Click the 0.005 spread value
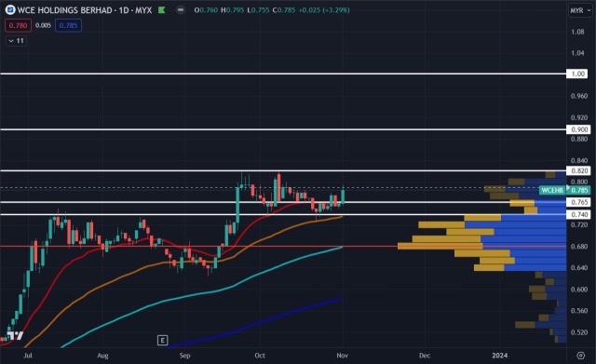This screenshot has height=364, width=596. (43, 25)
